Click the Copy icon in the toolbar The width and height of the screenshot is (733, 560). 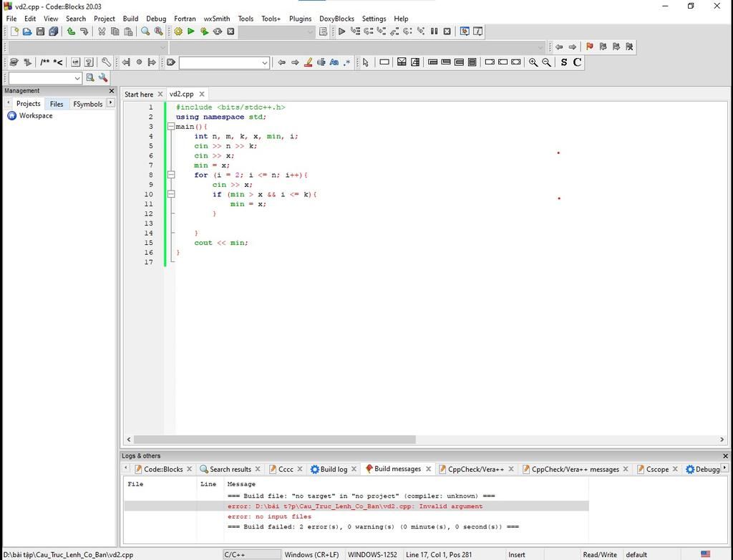pos(115,32)
